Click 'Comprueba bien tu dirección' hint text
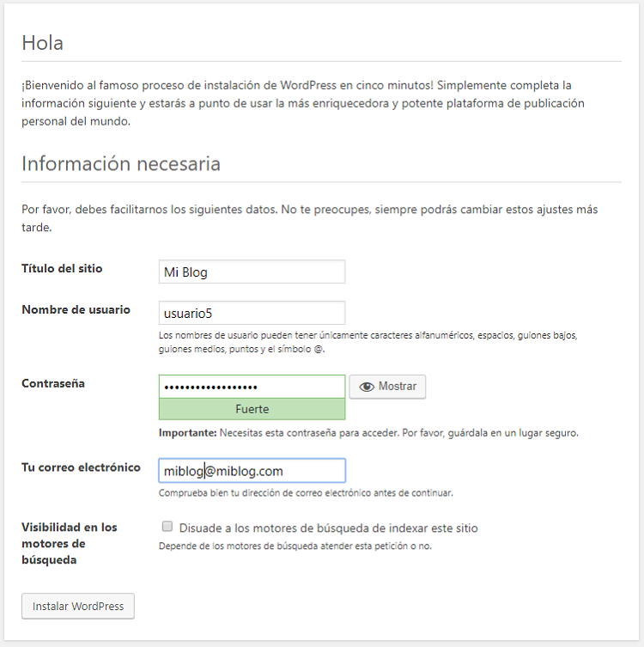Image resolution: width=644 pixels, height=647 pixels. [x=306, y=493]
